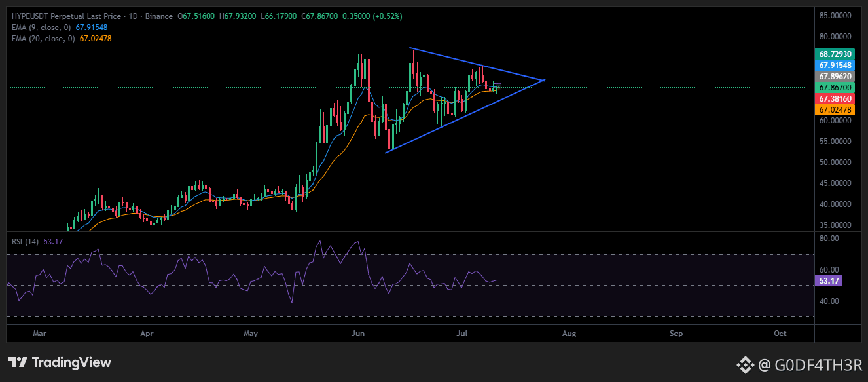Screen dimensions: 868x382
Task: Click the Aug label on time axis
Action: coord(569,334)
